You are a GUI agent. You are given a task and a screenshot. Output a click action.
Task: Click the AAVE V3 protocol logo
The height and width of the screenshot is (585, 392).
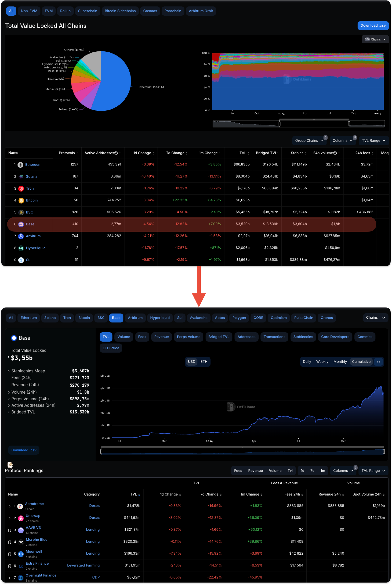[x=21, y=530]
